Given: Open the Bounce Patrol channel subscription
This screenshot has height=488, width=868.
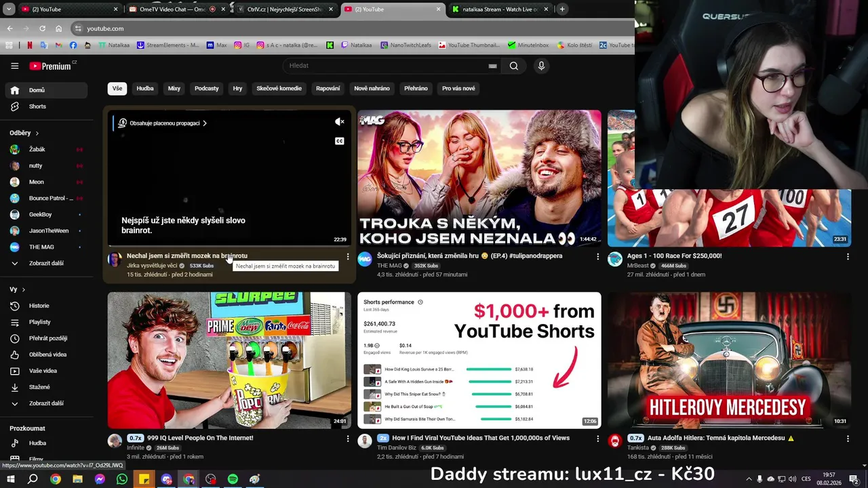Looking at the screenshot, I should coord(46,198).
